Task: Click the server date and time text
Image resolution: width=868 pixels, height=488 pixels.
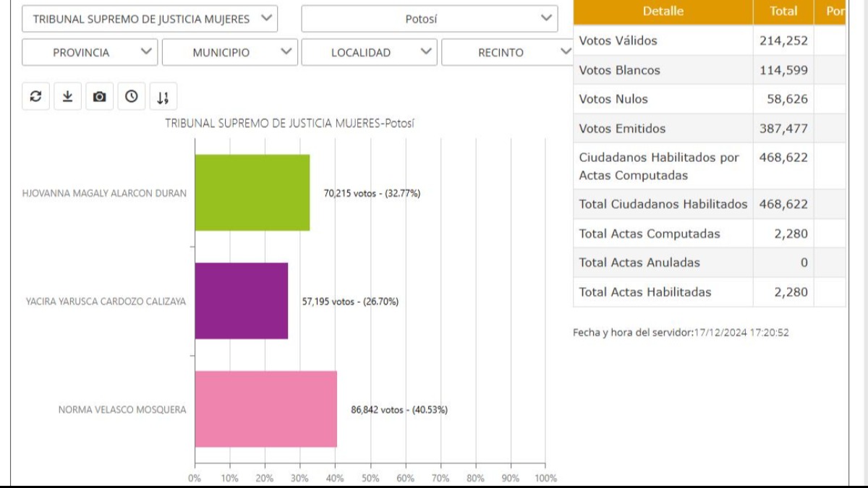Action: tap(681, 333)
